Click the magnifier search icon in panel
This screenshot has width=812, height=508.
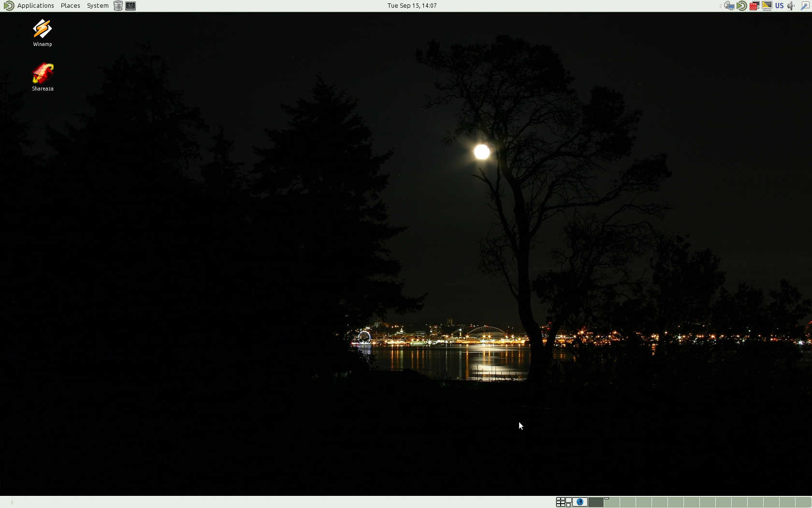point(805,6)
